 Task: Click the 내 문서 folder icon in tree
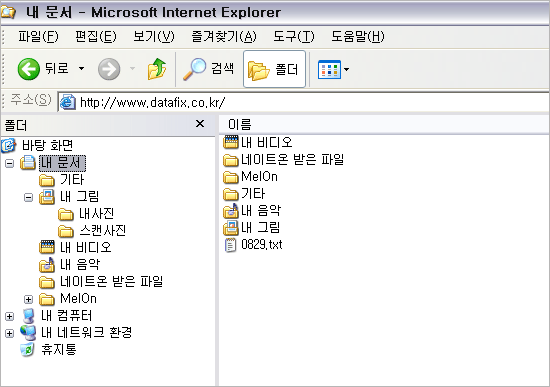(x=28, y=163)
